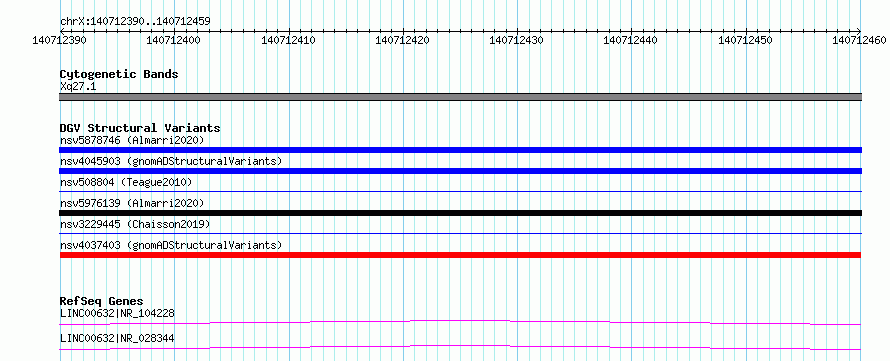Viewport: 890px width, 361px height.
Task: Click thin blue line of nsv508804
Action: pos(460,192)
